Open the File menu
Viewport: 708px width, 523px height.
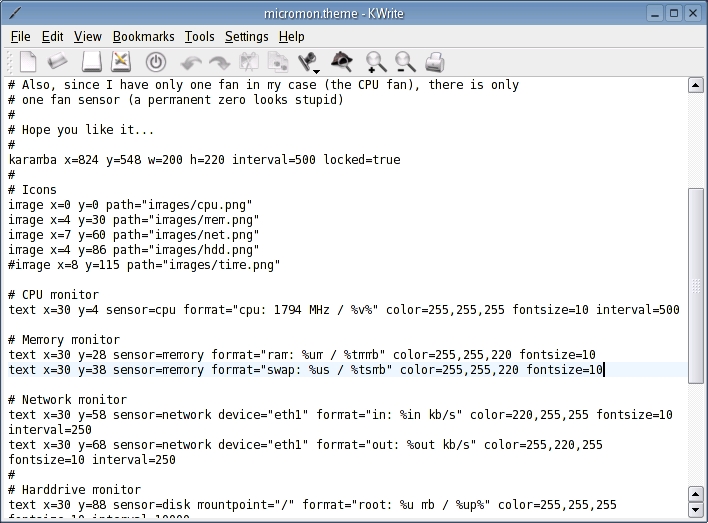coord(20,36)
